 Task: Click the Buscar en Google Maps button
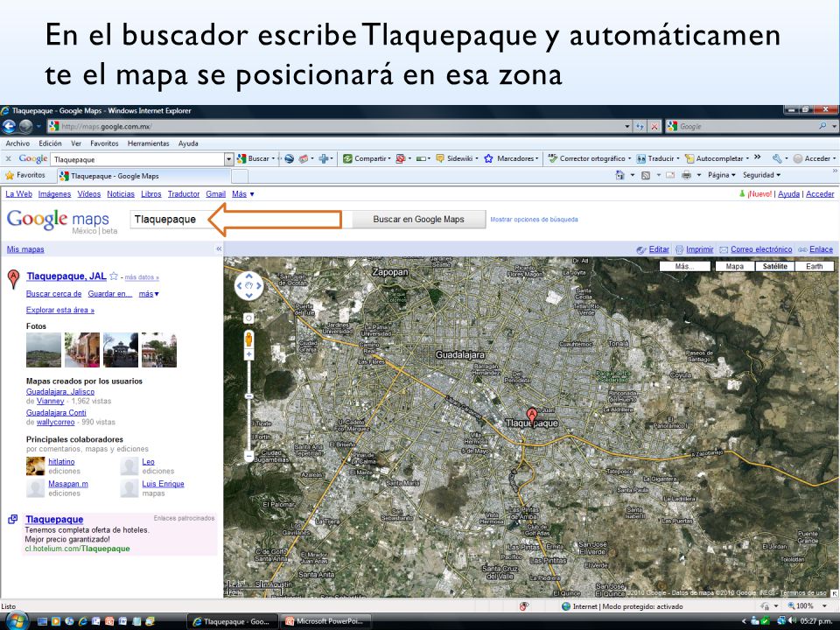click(418, 219)
